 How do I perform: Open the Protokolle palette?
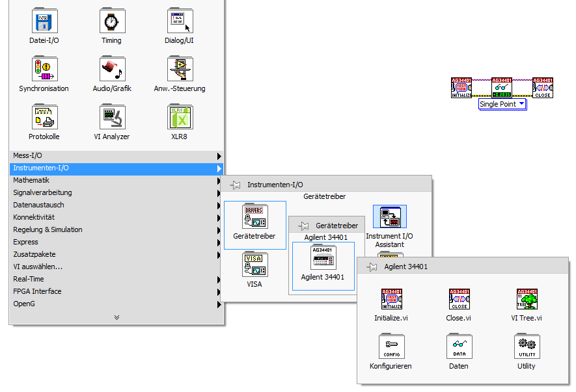pos(44,117)
